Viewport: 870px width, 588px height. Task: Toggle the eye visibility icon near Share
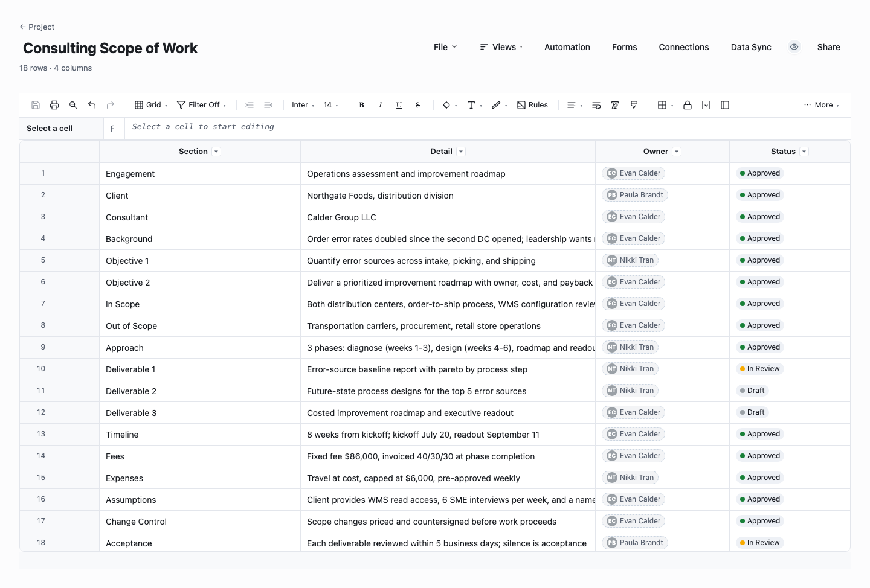pos(794,47)
